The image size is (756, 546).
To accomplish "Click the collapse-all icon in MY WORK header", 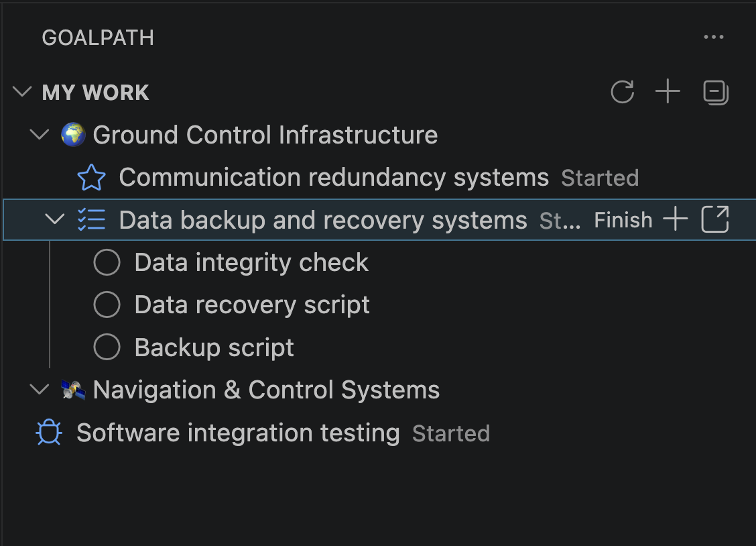I will (715, 93).
